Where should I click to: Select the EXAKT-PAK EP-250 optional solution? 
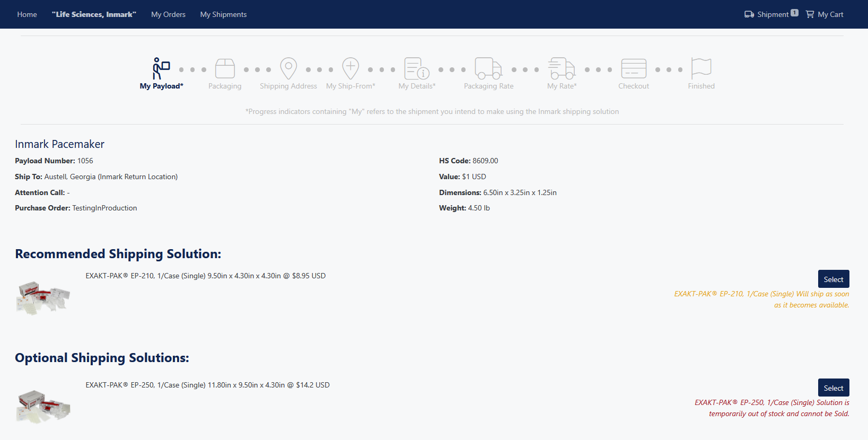pyautogui.click(x=834, y=388)
